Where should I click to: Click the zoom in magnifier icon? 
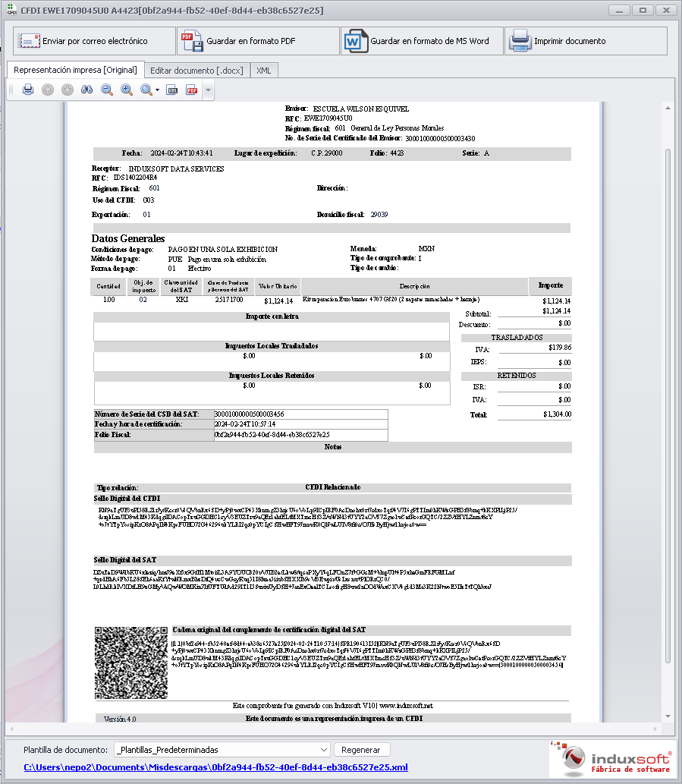tap(127, 90)
